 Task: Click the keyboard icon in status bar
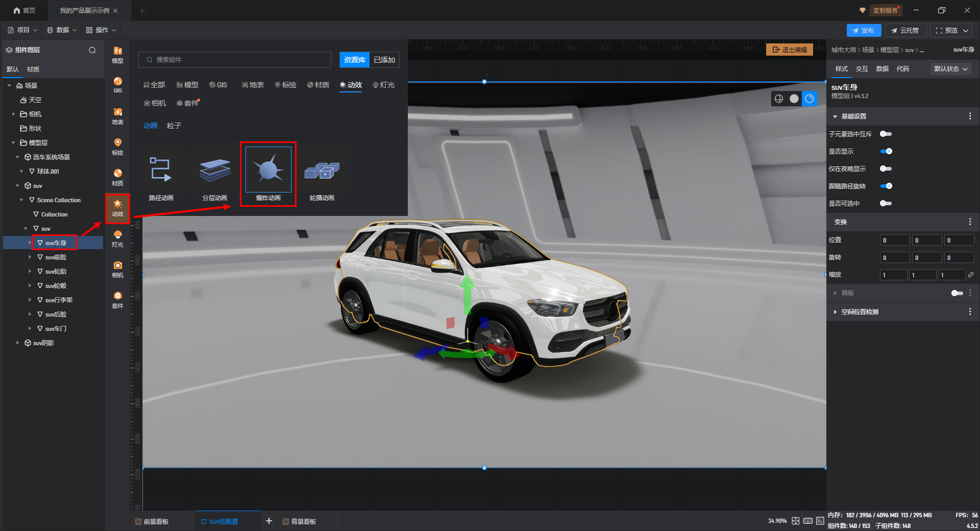coord(808,521)
